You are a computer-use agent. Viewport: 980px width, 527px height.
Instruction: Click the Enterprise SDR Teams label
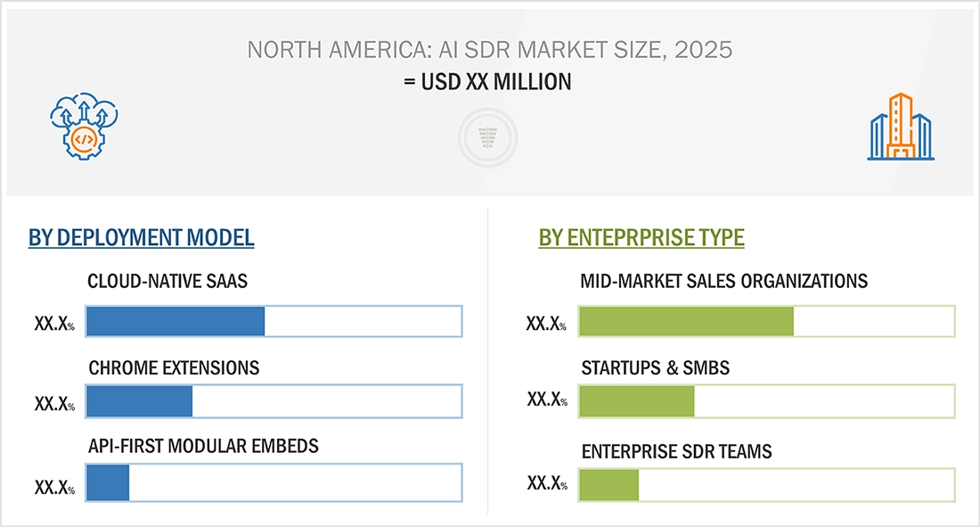677,451
